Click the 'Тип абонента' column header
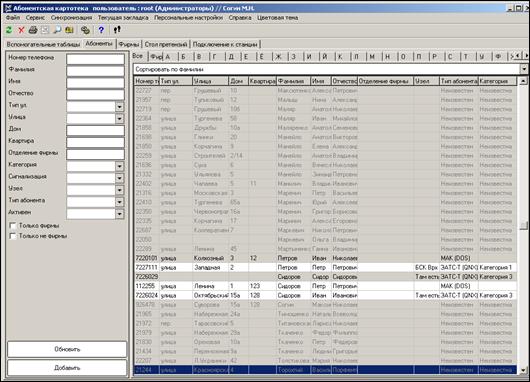This screenshot has width=530, height=382. point(459,81)
